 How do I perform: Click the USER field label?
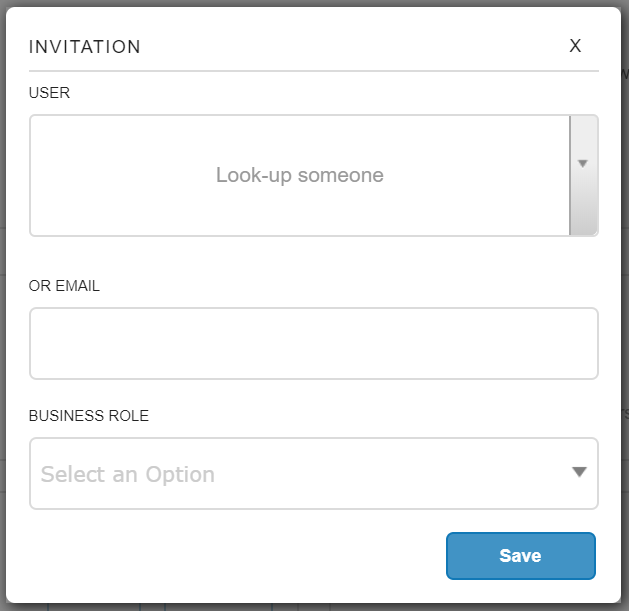[50, 93]
